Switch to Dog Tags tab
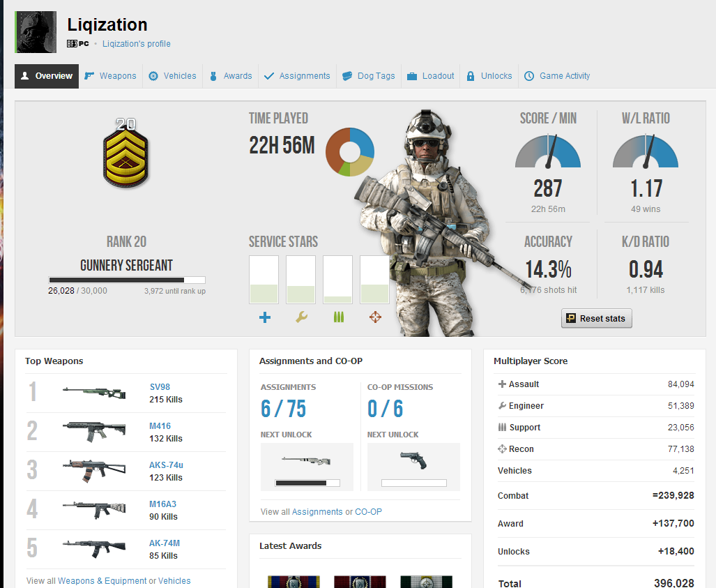Viewport: 716px width, 588px height. pyautogui.click(x=369, y=76)
